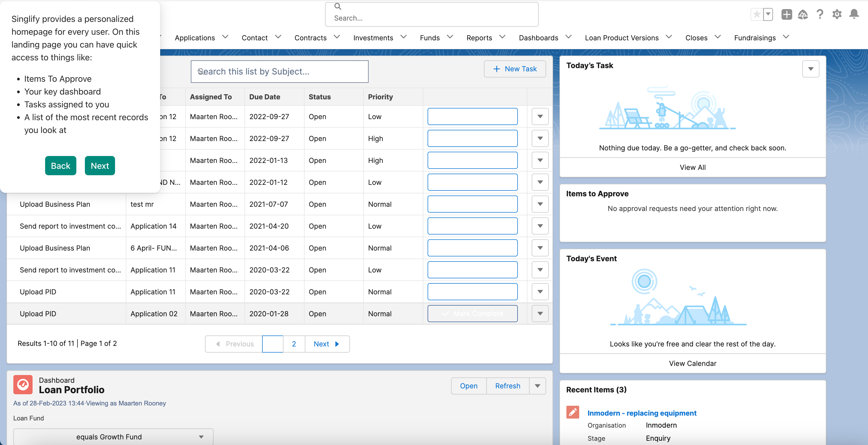Viewport: 868px width, 445px height.
Task: Open the Today's Task filter dropdown
Action: click(x=811, y=69)
